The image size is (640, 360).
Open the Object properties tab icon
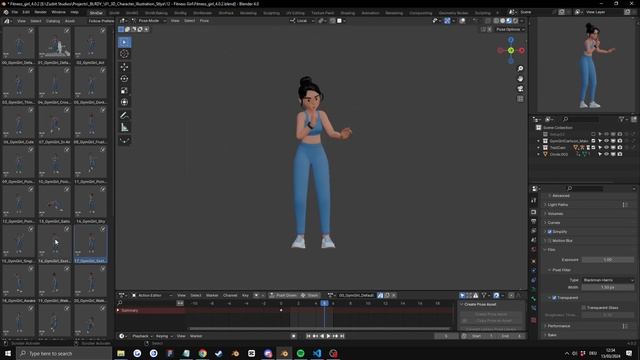pos(533,261)
